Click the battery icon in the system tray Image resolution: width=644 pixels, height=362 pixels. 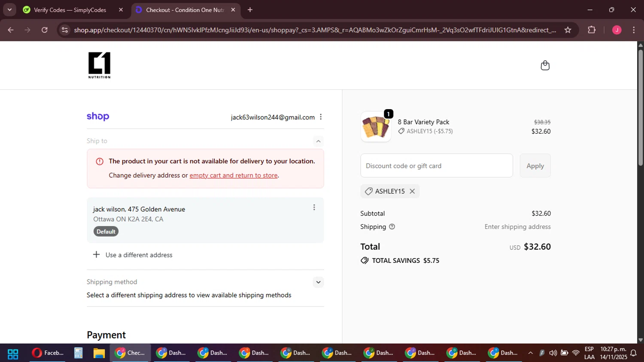coord(564,353)
